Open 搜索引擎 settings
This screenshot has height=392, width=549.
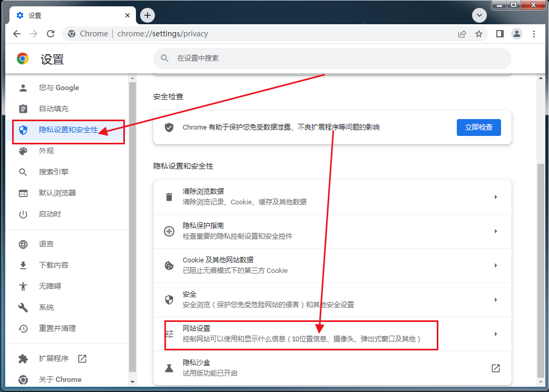point(67,172)
